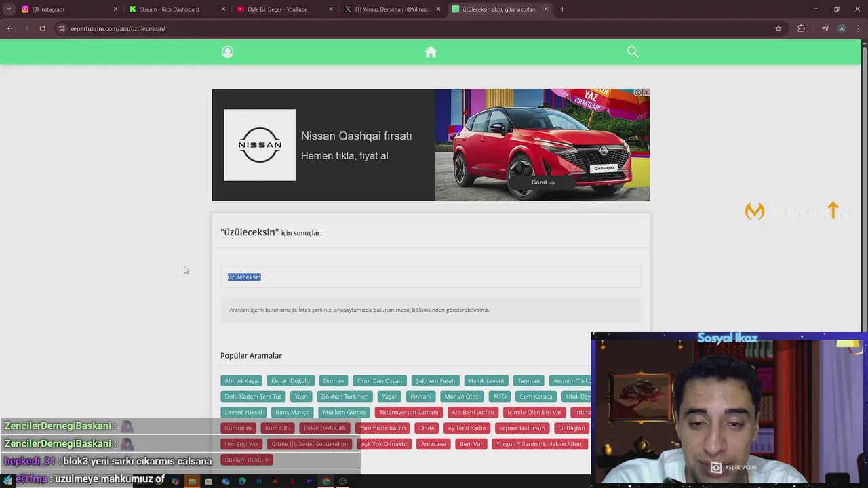The height and width of the screenshot is (488, 868).
Task: Go to the site home page icon
Action: tap(431, 52)
